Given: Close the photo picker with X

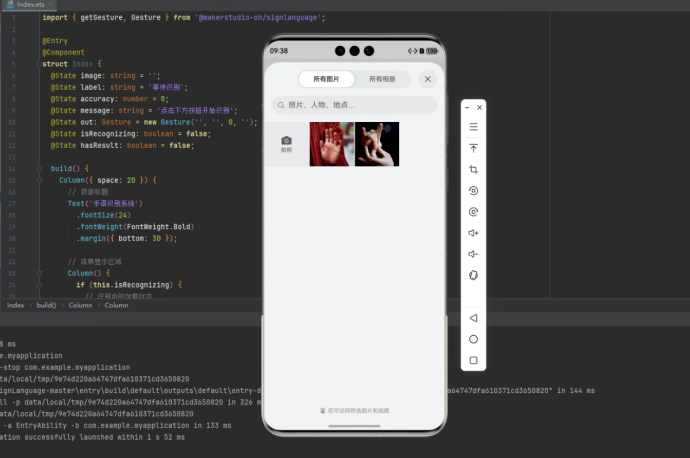Looking at the screenshot, I should (427, 79).
